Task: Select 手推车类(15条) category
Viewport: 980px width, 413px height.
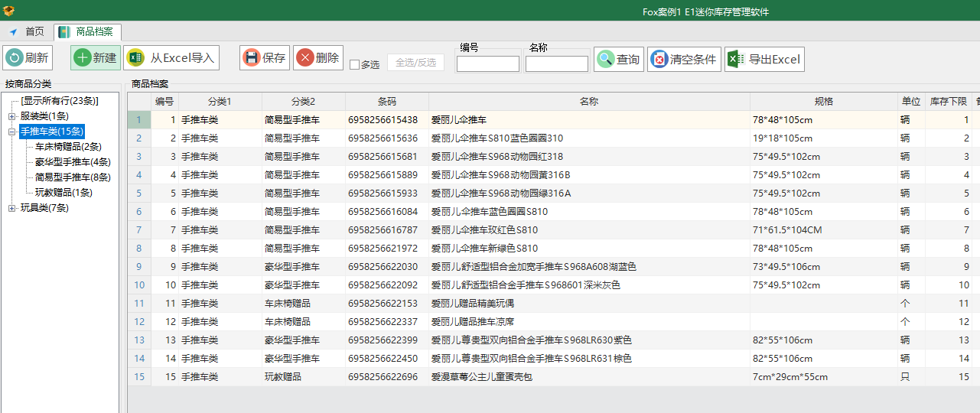Action: (52, 132)
